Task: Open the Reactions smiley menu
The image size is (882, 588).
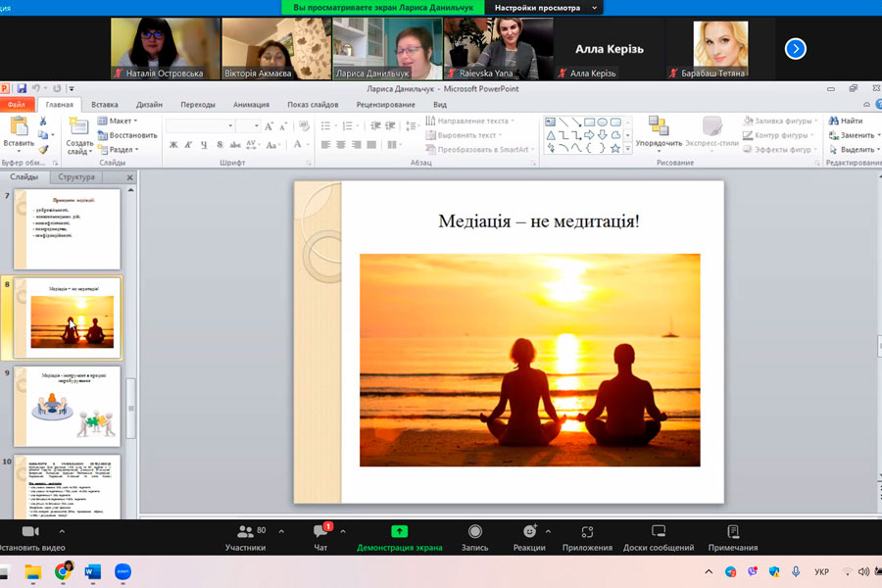Action: 529,532
